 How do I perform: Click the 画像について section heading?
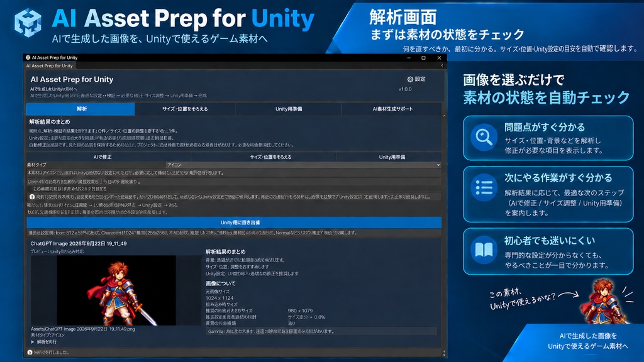point(221,283)
